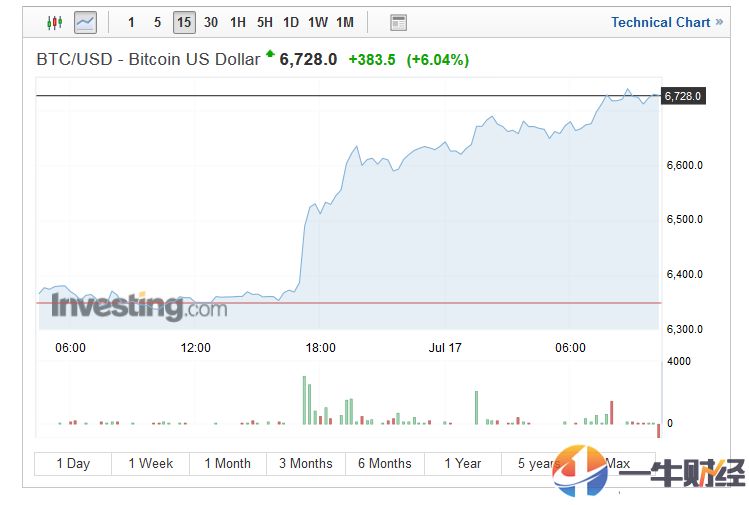
Task: Open the Technical Chart link
Action: 660,22
